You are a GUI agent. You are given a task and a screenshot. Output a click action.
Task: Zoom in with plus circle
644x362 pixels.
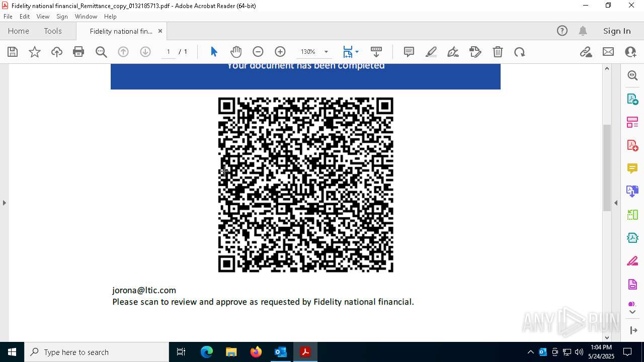point(280,52)
